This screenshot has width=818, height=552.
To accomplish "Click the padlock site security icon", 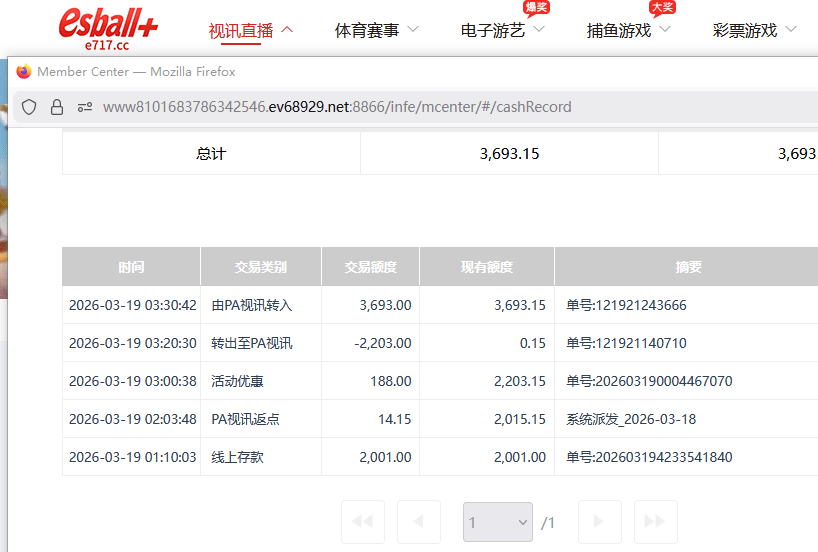I will (x=57, y=107).
